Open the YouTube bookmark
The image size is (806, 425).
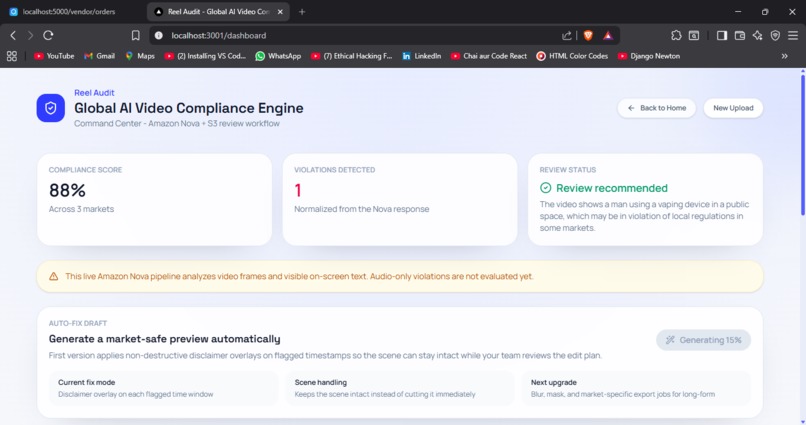tap(54, 56)
